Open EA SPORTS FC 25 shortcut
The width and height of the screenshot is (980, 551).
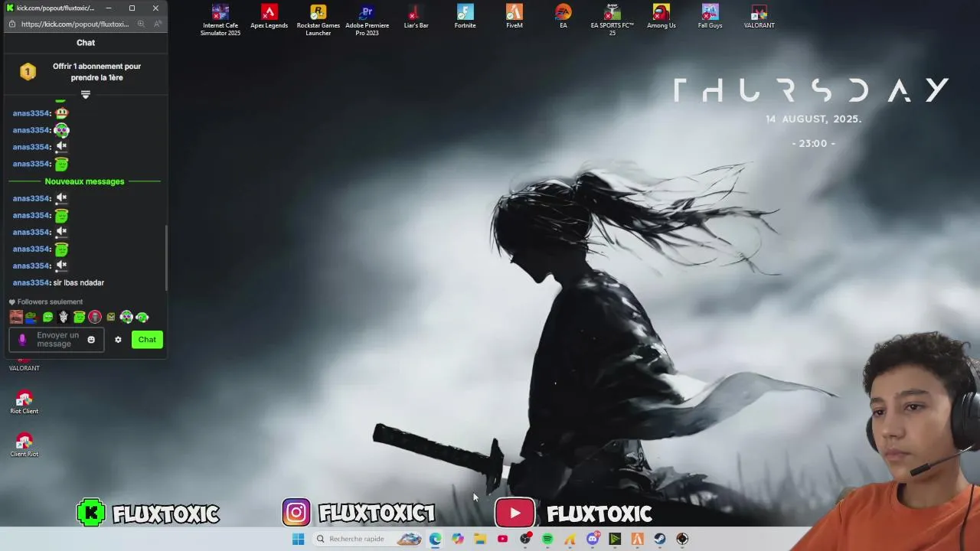point(612,20)
